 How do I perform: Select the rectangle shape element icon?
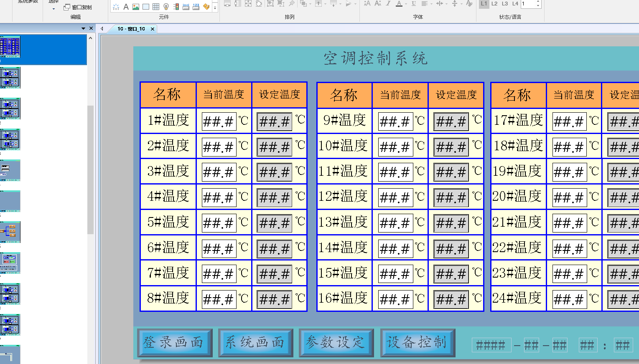point(146,7)
